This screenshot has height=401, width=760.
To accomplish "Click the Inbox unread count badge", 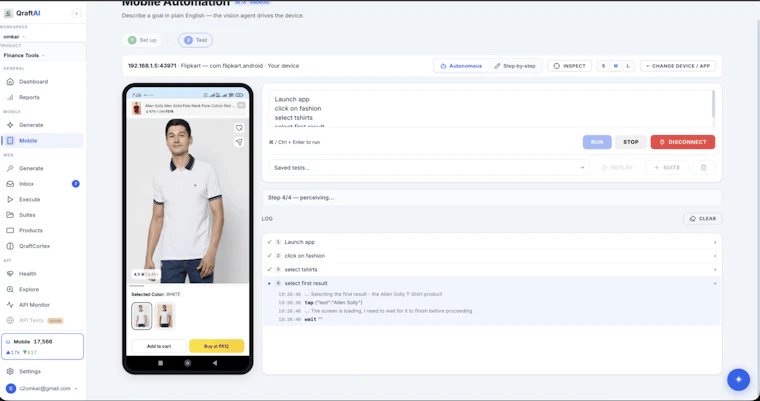I will [x=76, y=184].
